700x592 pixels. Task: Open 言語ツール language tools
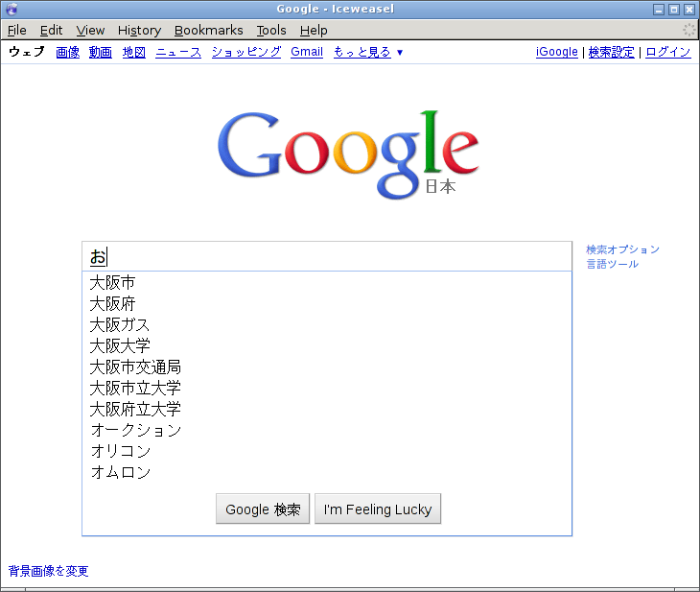tap(612, 264)
